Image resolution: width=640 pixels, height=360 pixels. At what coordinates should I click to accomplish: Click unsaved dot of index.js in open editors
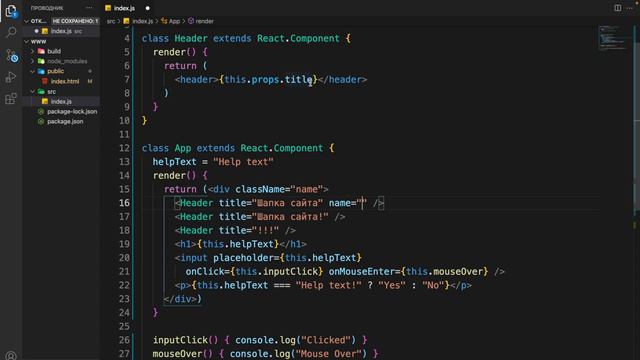[36, 31]
